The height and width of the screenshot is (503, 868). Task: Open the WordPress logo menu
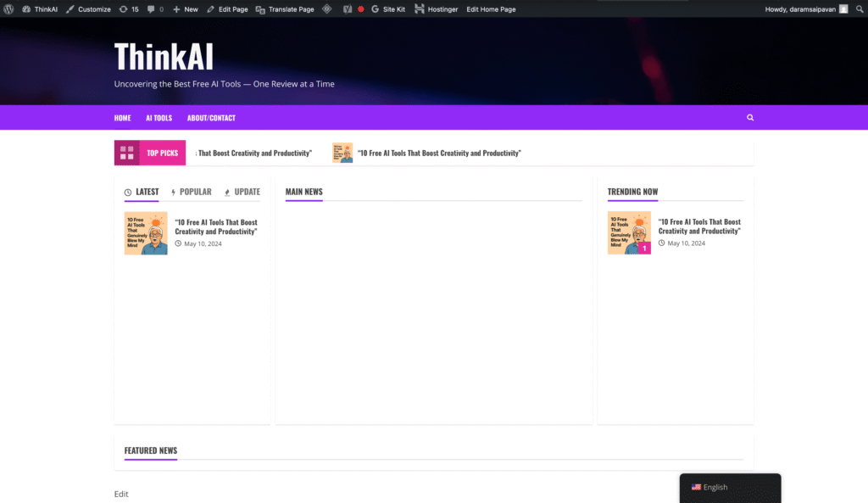tap(8, 8)
